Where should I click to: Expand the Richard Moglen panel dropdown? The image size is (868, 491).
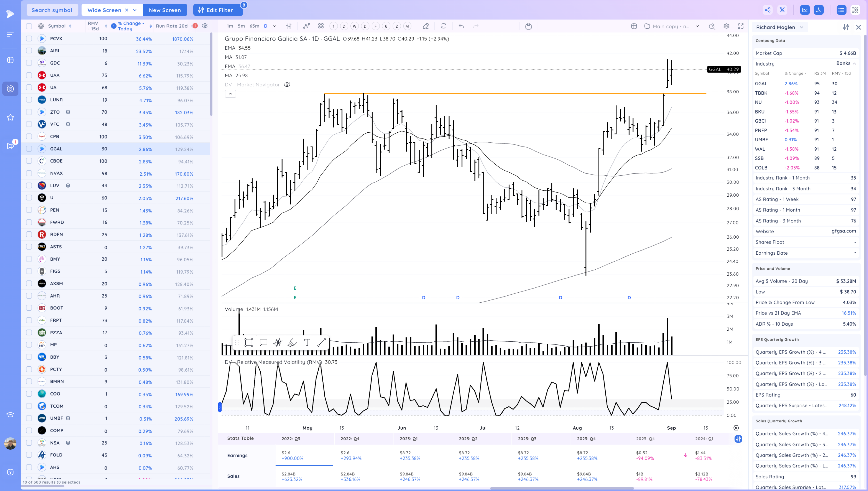click(802, 27)
